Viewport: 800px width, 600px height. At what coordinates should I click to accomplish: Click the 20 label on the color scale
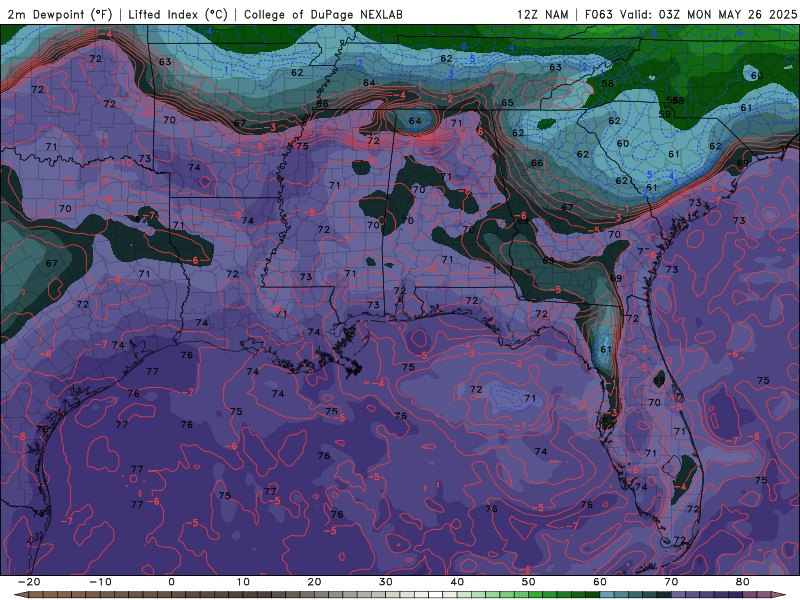coord(314,582)
